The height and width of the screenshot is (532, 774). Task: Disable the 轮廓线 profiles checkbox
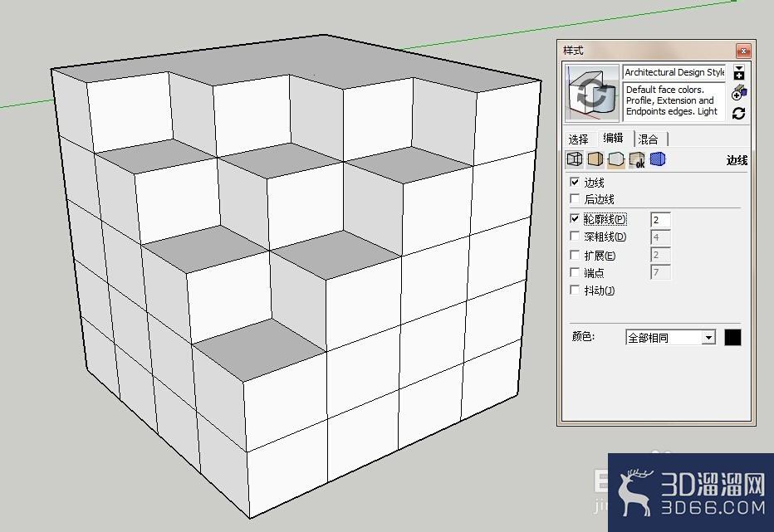click(x=575, y=218)
